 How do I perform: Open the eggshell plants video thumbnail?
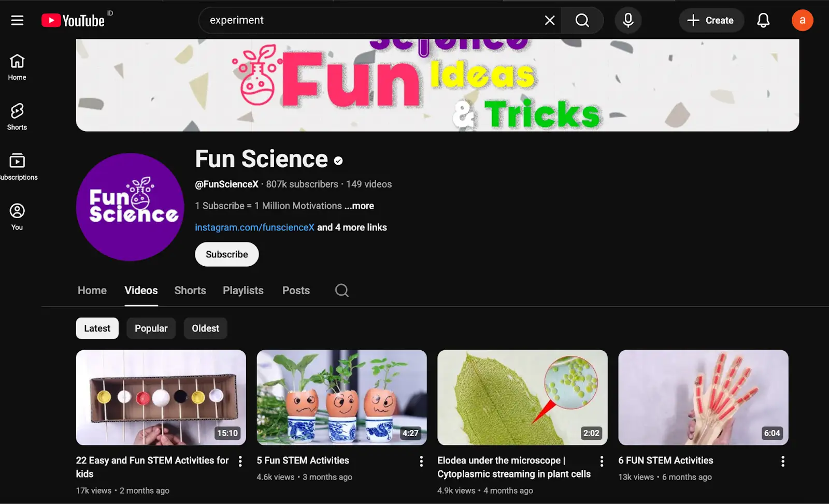[342, 397]
